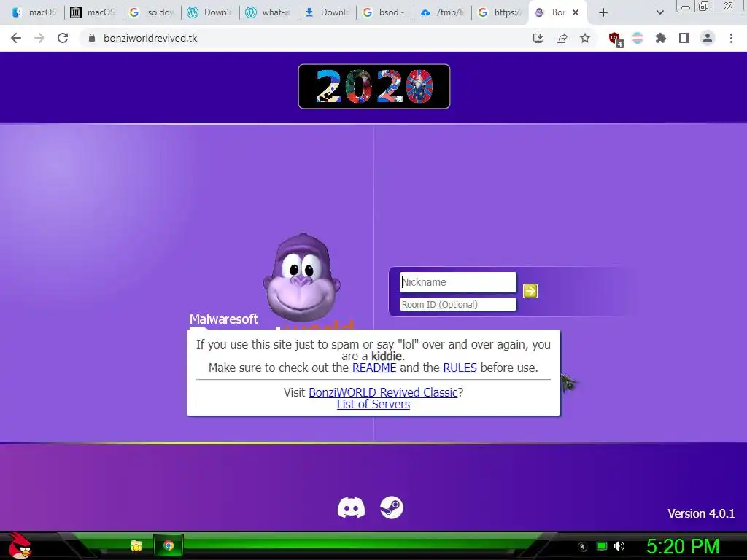The image size is (747, 560).
Task: Click the 'Version 4.0.1' text
Action: [701, 513]
